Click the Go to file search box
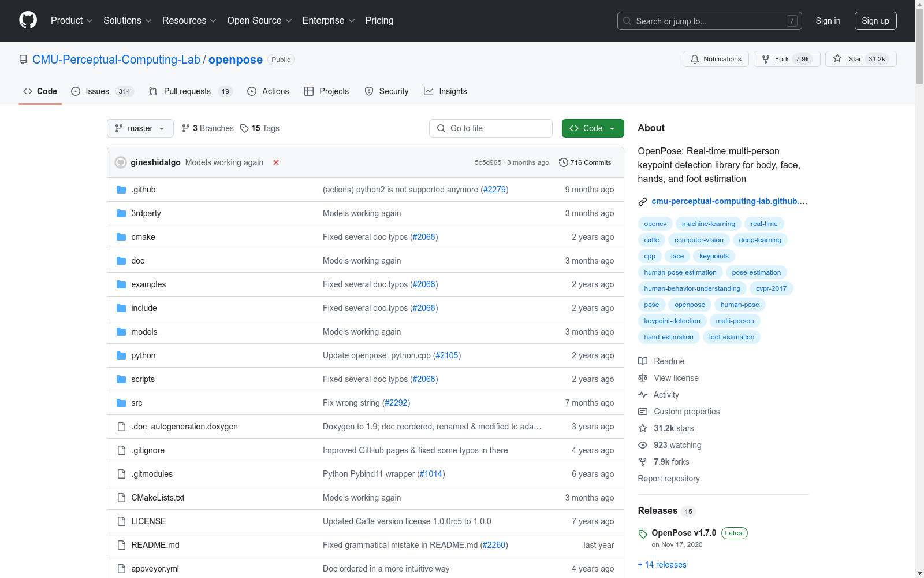 491,128
